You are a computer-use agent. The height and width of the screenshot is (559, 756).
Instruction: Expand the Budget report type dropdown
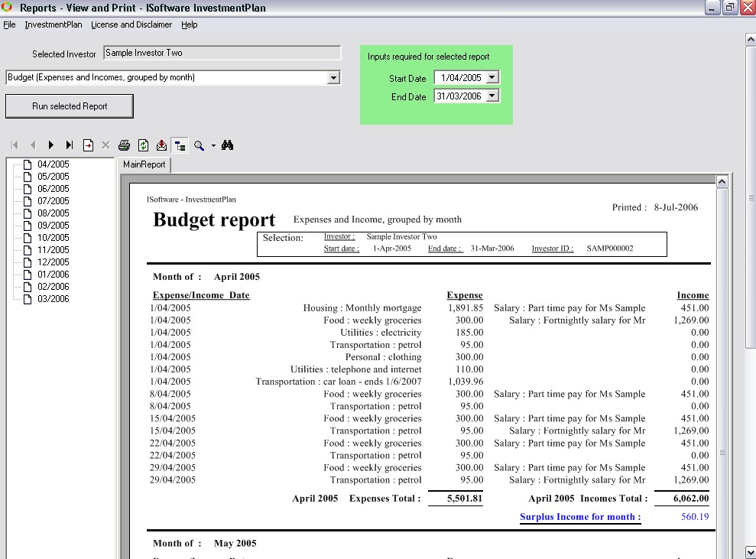333,78
